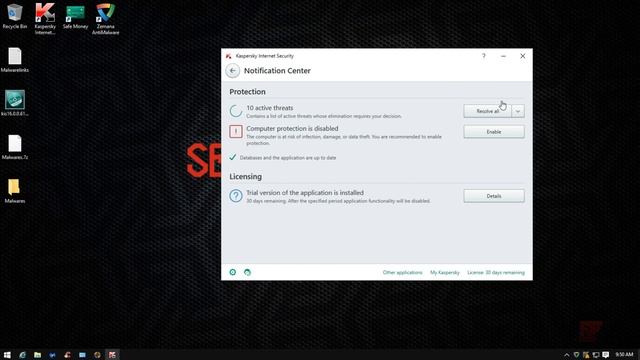Open Recycle Bin desktop icon
Image resolution: width=640 pixels, height=360 pixels.
pos(15,16)
